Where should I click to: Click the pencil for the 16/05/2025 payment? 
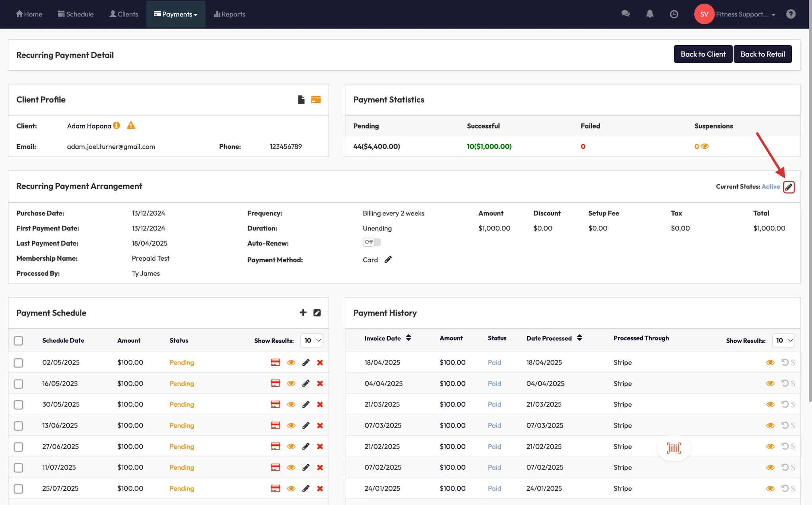[x=306, y=384]
